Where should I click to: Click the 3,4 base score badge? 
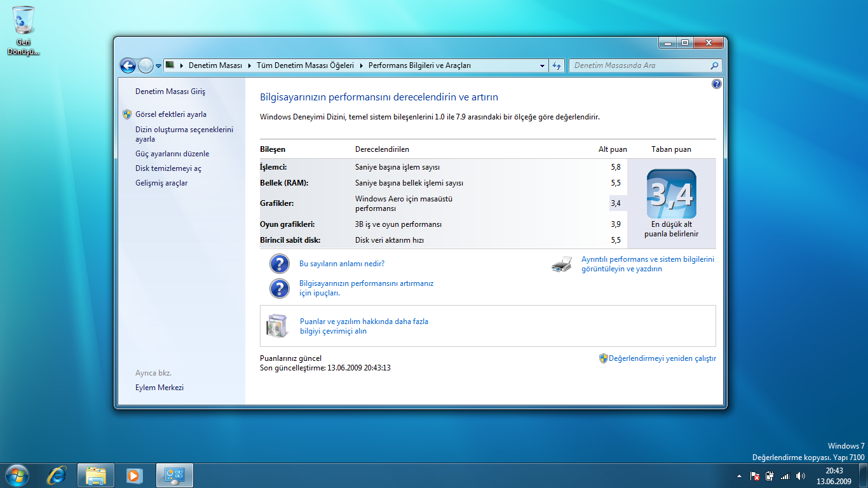coord(671,194)
